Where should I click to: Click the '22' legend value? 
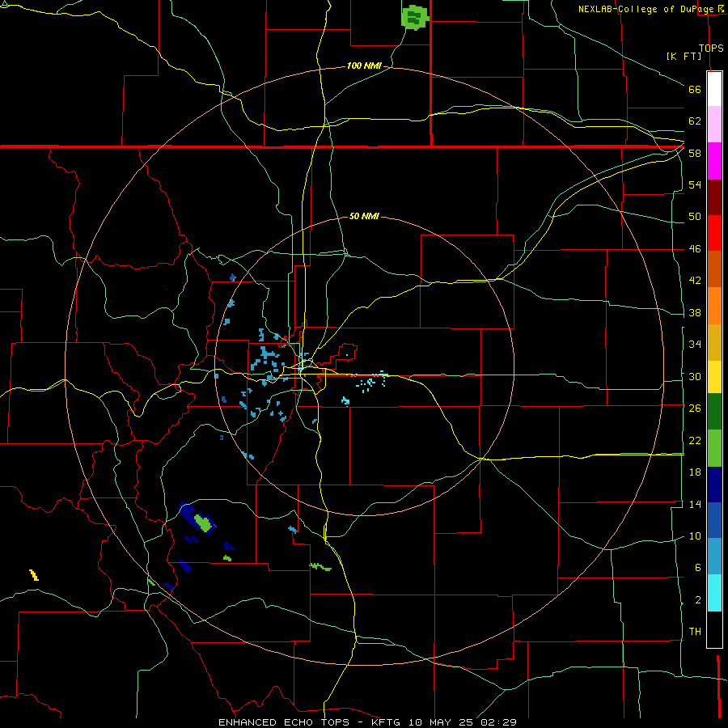(x=695, y=440)
